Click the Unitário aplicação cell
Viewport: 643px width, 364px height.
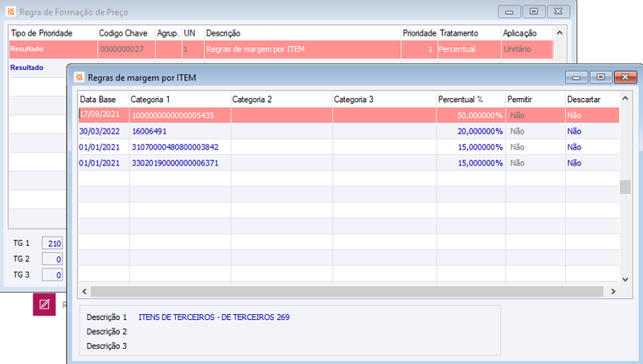(x=526, y=49)
